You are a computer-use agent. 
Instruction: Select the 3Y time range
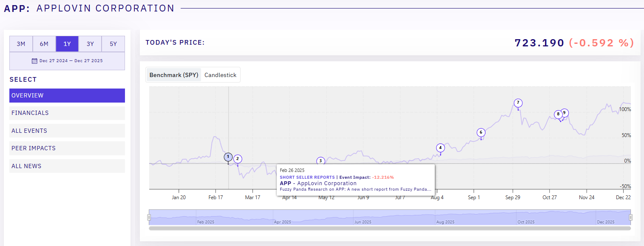point(90,44)
